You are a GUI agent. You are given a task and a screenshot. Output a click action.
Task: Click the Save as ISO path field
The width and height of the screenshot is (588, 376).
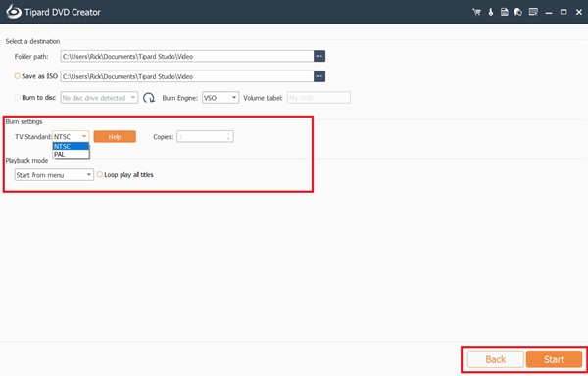point(187,76)
